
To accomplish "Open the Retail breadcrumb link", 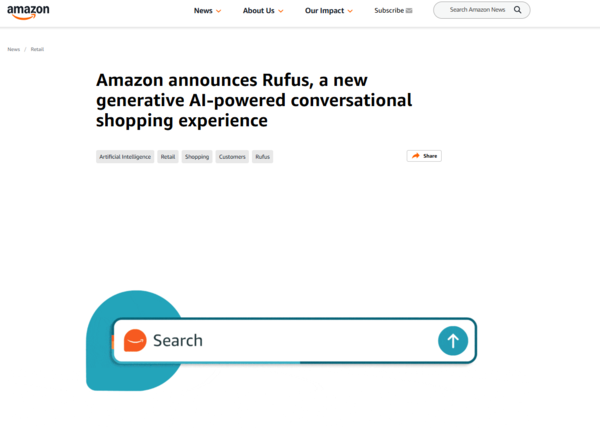I will pyautogui.click(x=37, y=49).
